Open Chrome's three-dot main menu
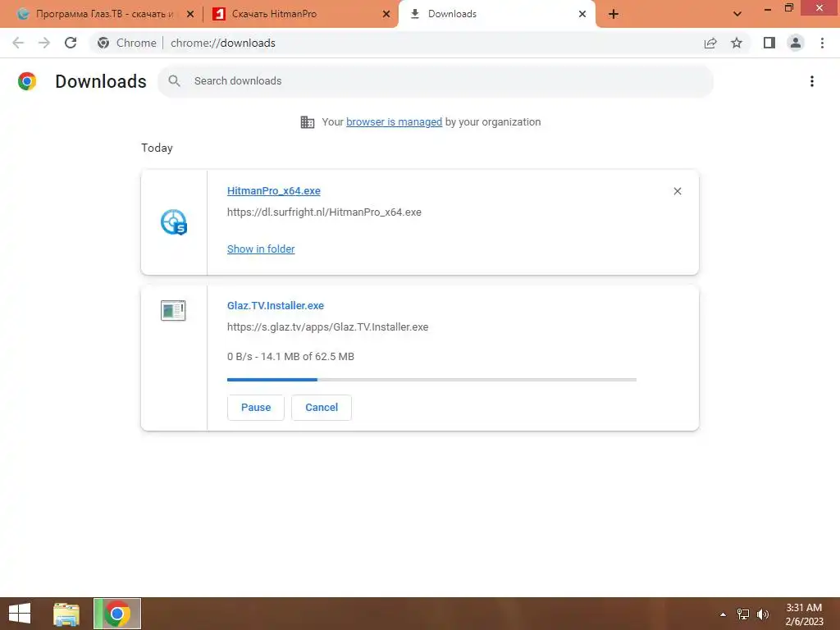 [x=822, y=43]
